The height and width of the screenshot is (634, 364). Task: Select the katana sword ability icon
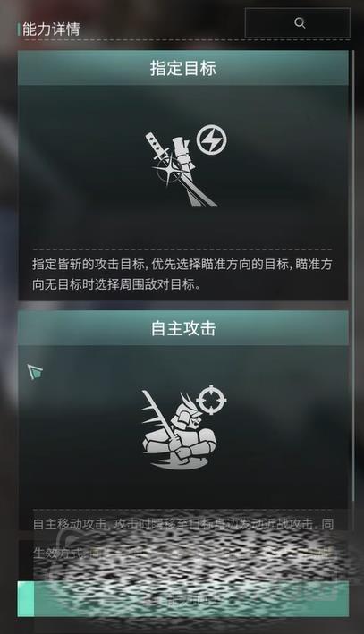181,169
